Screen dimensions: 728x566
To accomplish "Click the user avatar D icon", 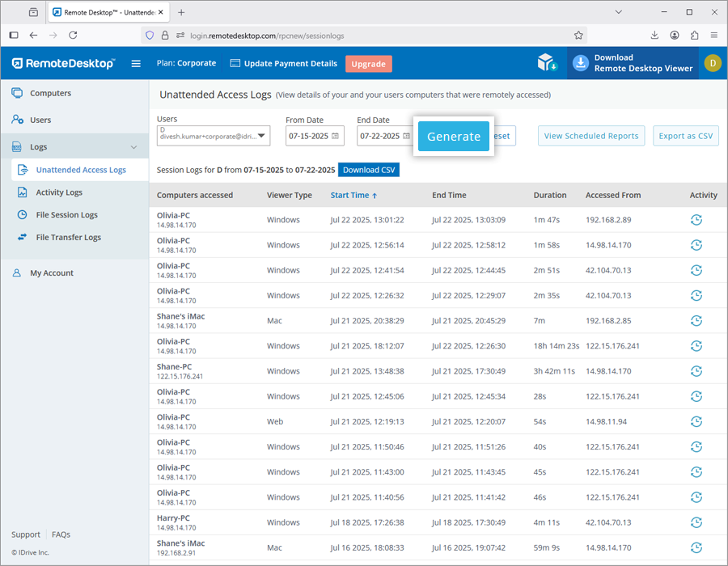I will pyautogui.click(x=712, y=63).
